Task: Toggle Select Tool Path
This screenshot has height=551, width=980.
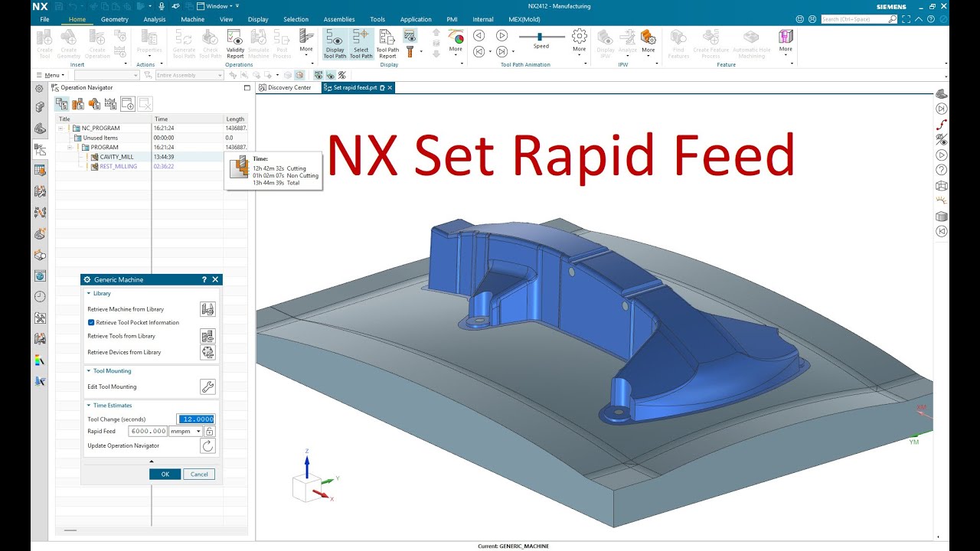Action: click(361, 44)
